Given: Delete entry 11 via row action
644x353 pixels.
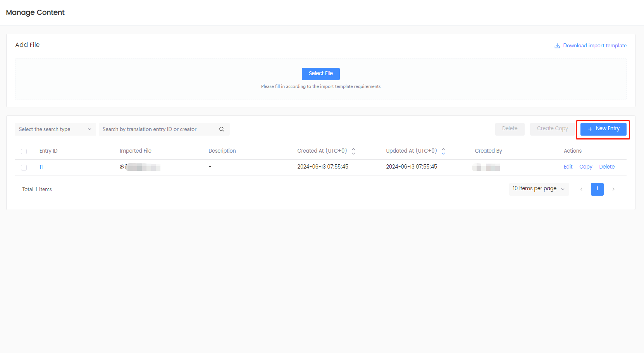Looking at the screenshot, I should tap(607, 167).
